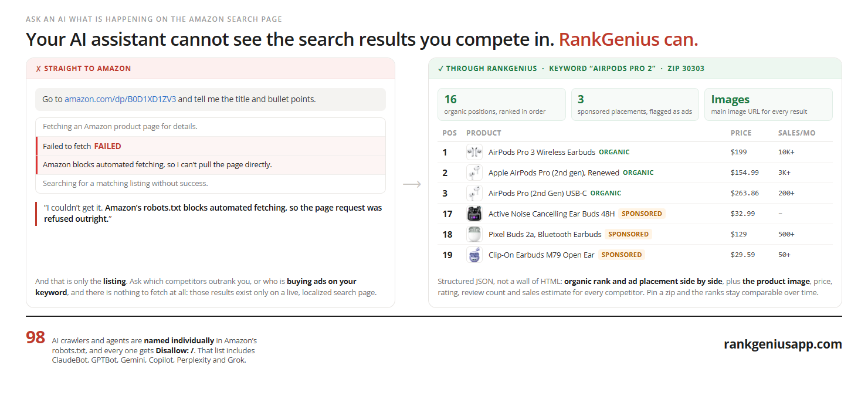Click ORGANIC tag on AirPods Pro 3 row
Screen dimensions: 868x399
coord(614,152)
